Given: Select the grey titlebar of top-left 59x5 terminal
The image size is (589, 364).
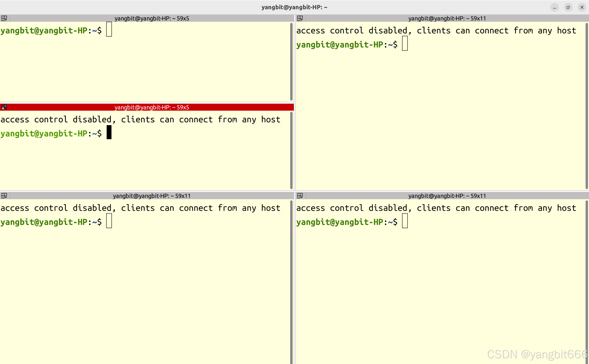Looking at the screenshot, I should click(x=152, y=19).
